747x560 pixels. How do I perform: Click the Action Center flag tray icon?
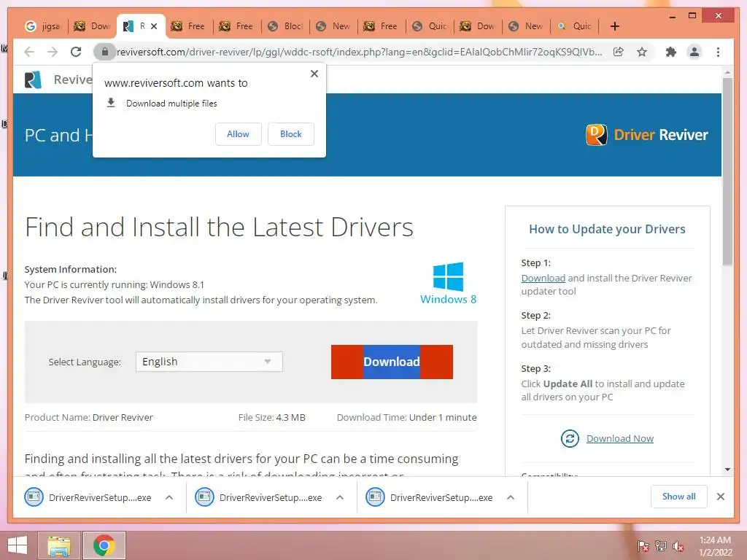pyautogui.click(x=643, y=546)
